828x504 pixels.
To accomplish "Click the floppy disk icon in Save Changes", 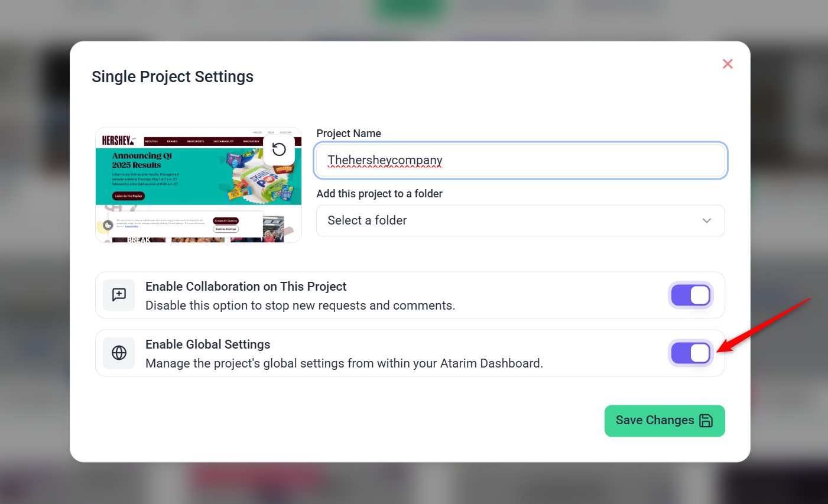I will tap(706, 420).
